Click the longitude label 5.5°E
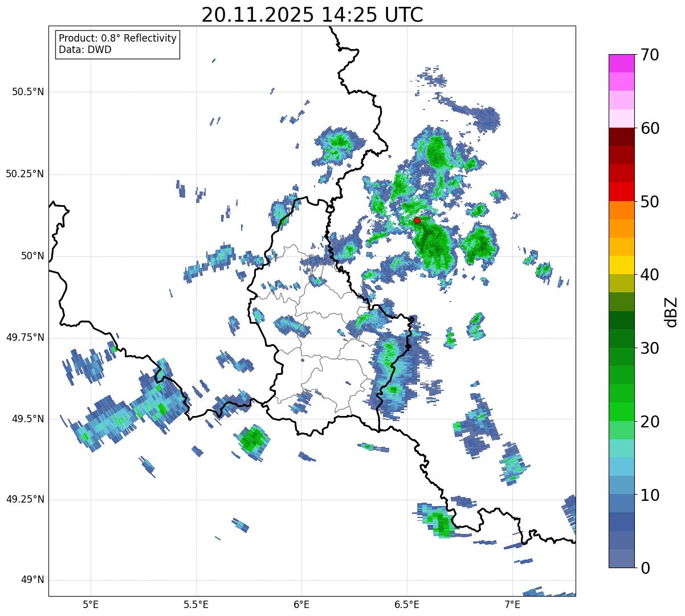 197,605
